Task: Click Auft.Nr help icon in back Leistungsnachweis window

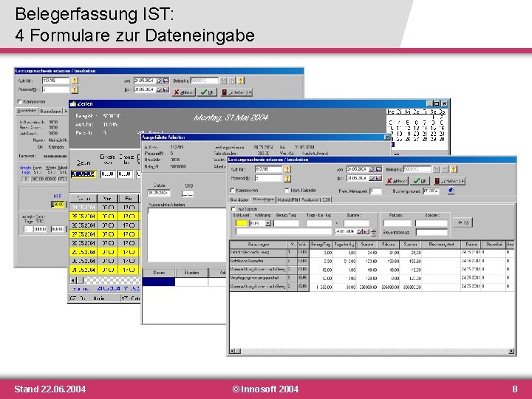Action: [75, 81]
